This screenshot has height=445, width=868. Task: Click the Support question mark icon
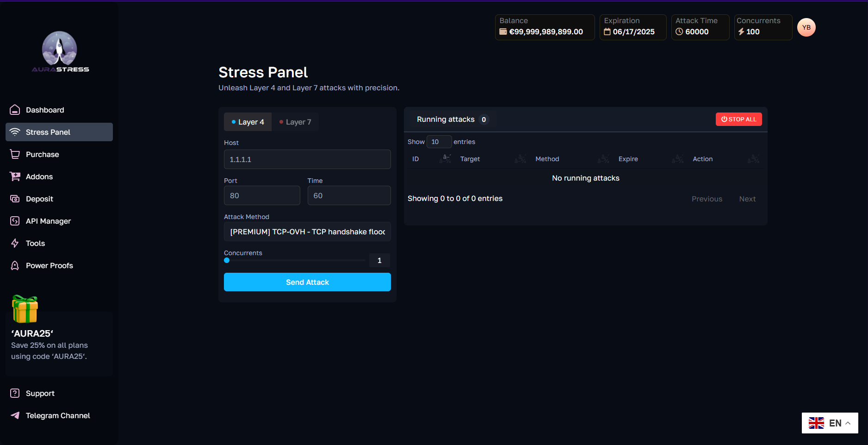[15, 393]
